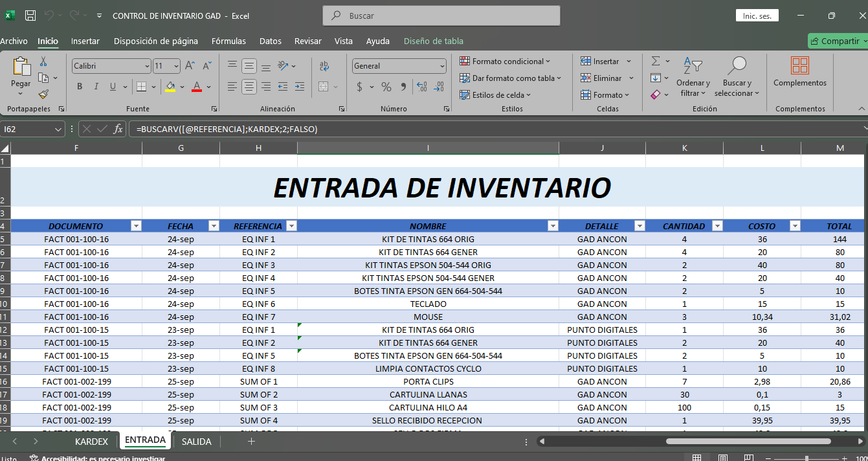Click the increase font size icon

190,65
